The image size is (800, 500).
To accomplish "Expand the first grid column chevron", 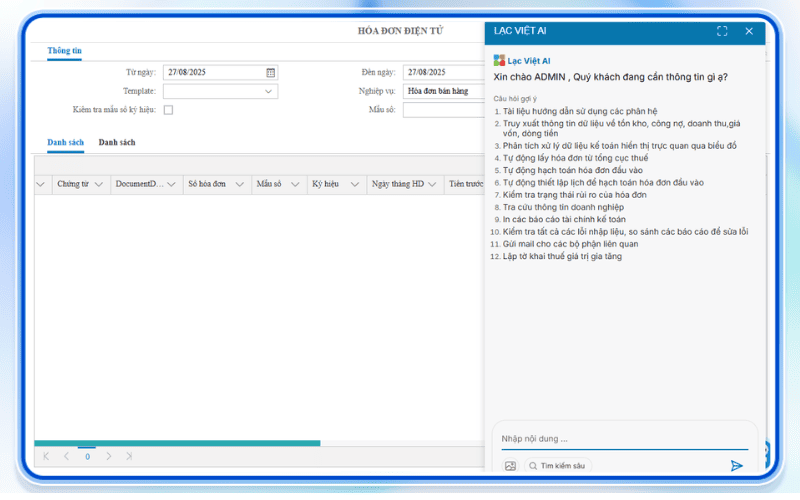I will point(41,184).
